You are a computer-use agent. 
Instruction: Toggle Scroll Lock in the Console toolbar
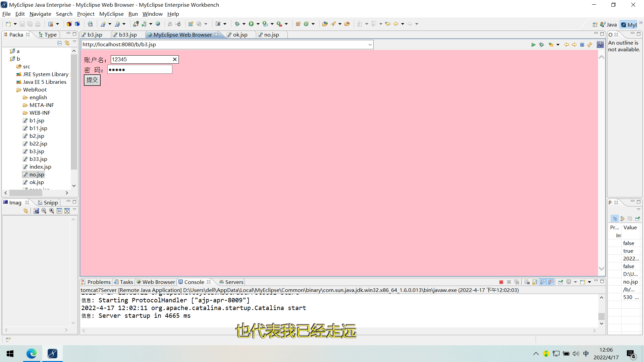pyautogui.click(x=535, y=282)
